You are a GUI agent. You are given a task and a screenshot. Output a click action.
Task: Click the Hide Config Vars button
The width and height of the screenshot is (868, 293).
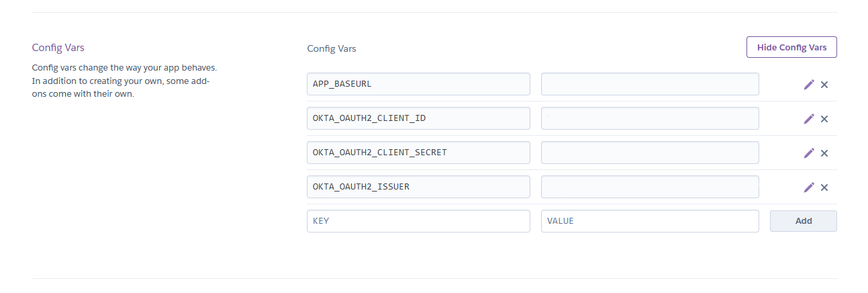[x=791, y=47]
